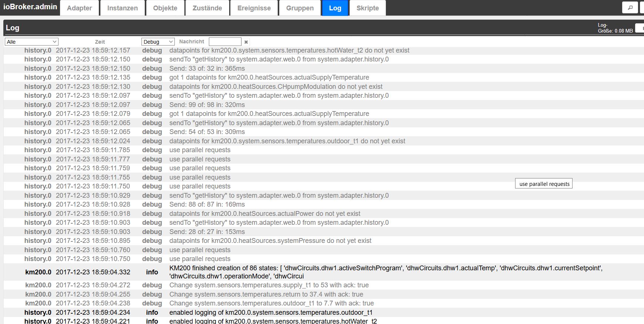
Task: Select message 'Send: 33 of: 32 in: 365ms'
Action: [207, 69]
